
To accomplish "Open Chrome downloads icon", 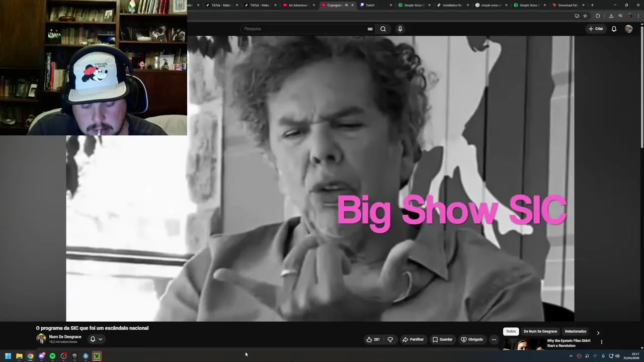I will click(611, 16).
